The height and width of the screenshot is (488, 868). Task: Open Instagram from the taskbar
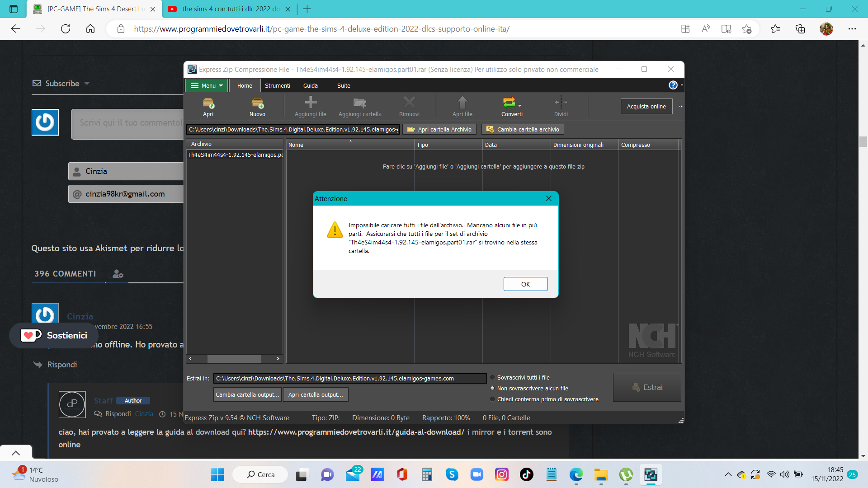(x=501, y=474)
